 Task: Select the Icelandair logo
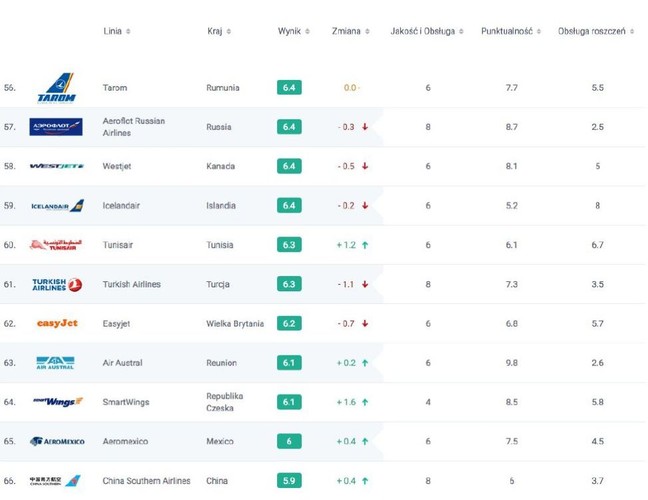(57, 206)
